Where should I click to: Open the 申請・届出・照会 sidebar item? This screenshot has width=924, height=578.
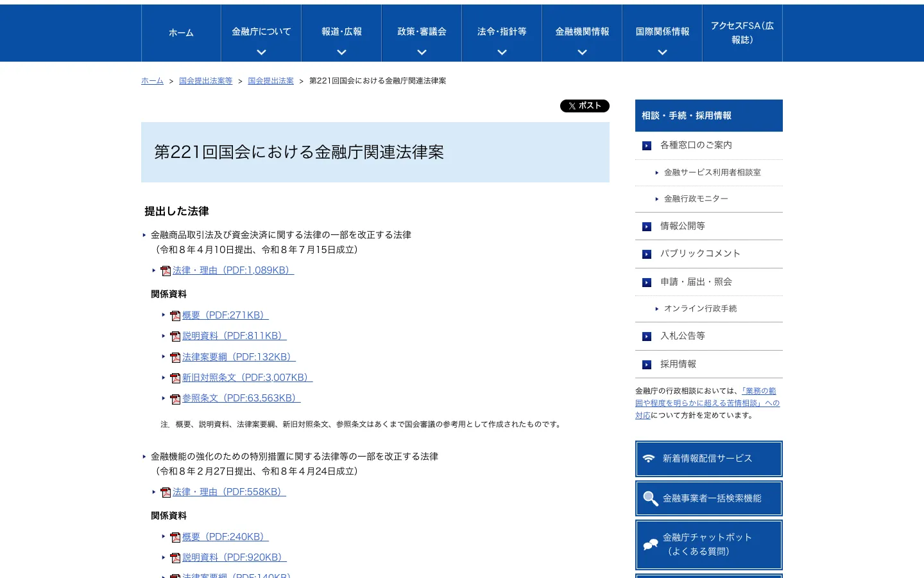[709, 282]
